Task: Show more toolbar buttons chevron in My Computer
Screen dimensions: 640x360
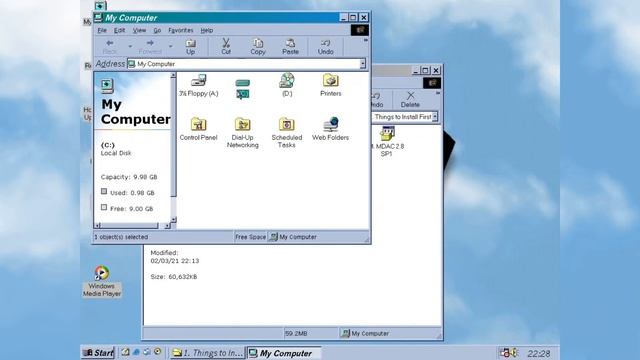Action: pyautogui.click(x=366, y=40)
